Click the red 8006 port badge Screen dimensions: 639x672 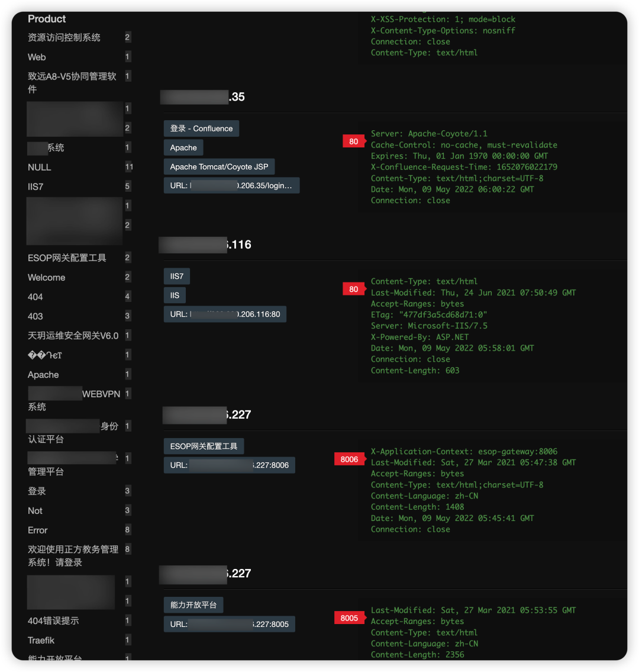coord(349,459)
